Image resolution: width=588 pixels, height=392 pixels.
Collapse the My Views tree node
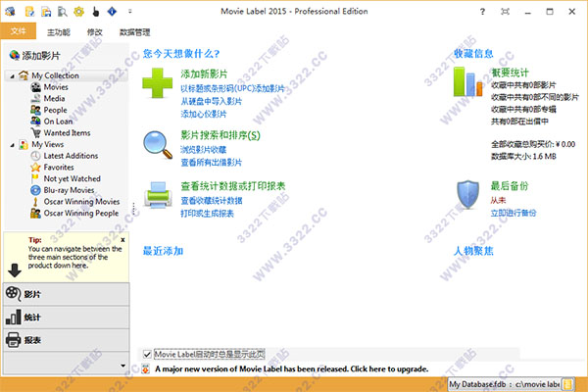12,145
